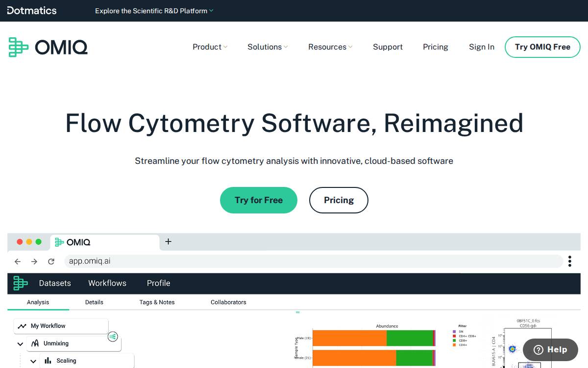Click the round green icon beside My Workflow

(113, 337)
